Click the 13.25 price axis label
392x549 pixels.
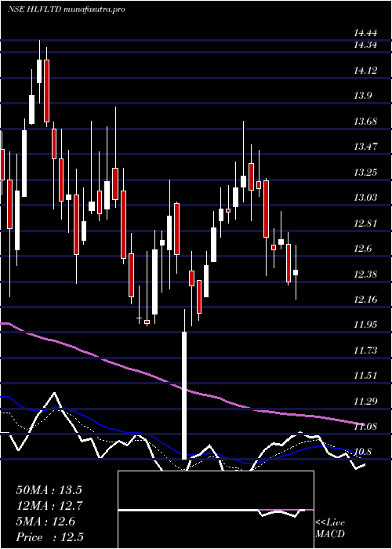[365, 173]
